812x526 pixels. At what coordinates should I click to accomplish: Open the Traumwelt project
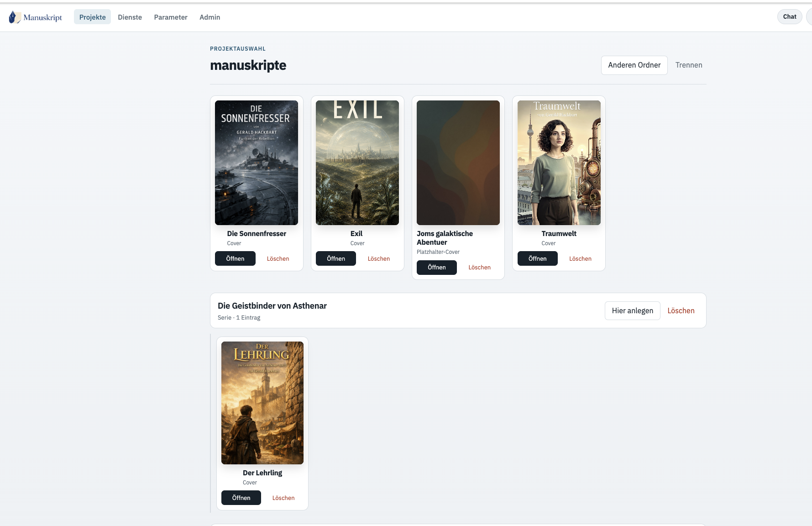click(x=538, y=258)
